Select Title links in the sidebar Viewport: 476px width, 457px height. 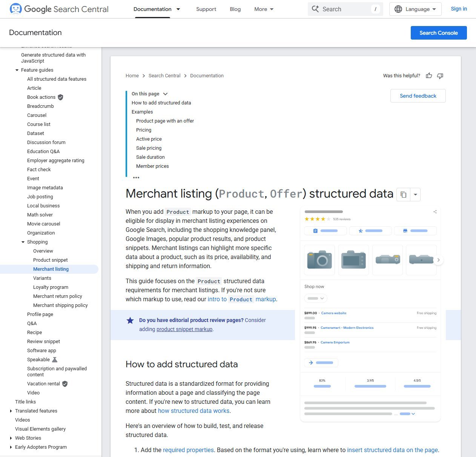click(x=25, y=402)
